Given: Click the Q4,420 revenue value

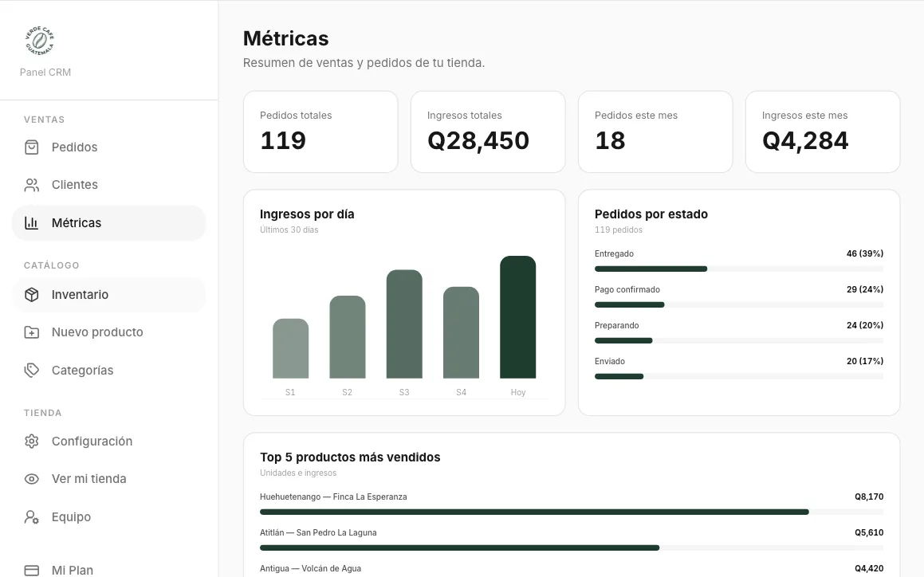Looking at the screenshot, I should pyautogui.click(x=869, y=569).
